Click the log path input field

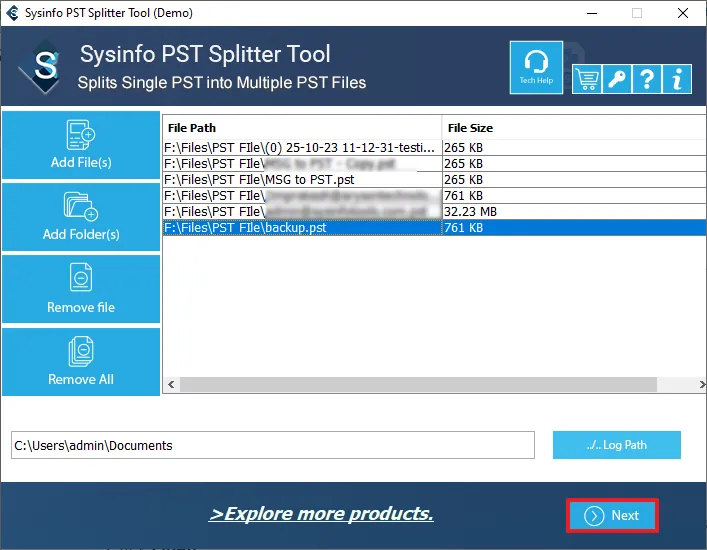pos(273,445)
